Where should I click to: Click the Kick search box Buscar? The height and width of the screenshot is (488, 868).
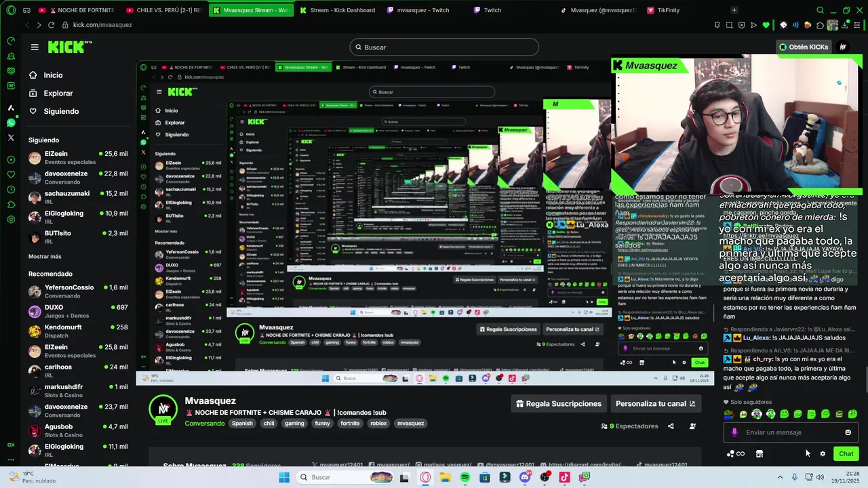pyautogui.click(x=444, y=47)
